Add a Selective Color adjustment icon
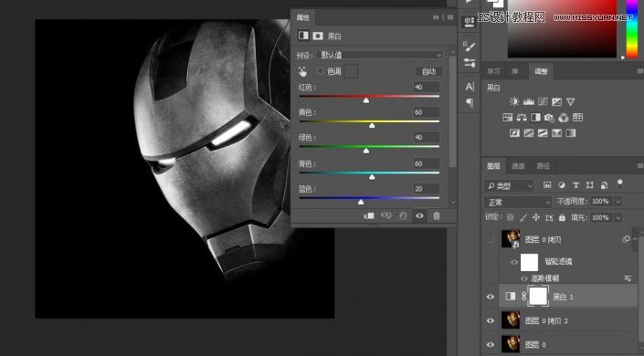Image resolution: width=644 pixels, height=356 pixels. tap(556, 133)
